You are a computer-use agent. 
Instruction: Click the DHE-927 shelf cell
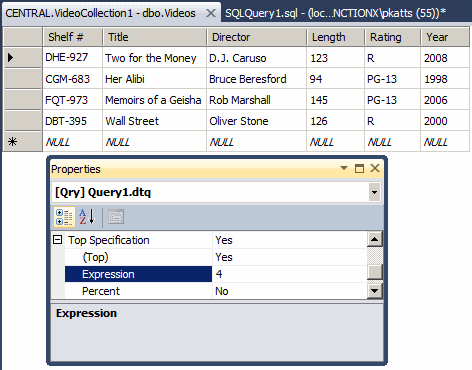(x=73, y=58)
